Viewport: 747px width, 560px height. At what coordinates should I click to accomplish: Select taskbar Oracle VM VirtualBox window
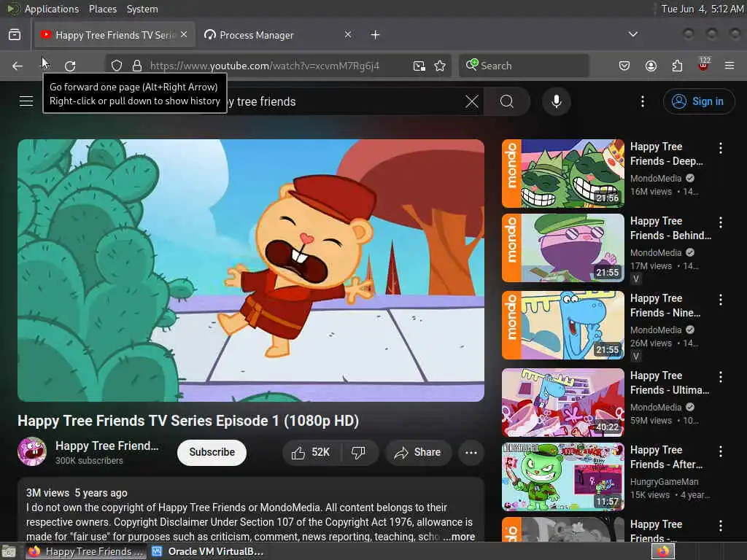[207, 551]
